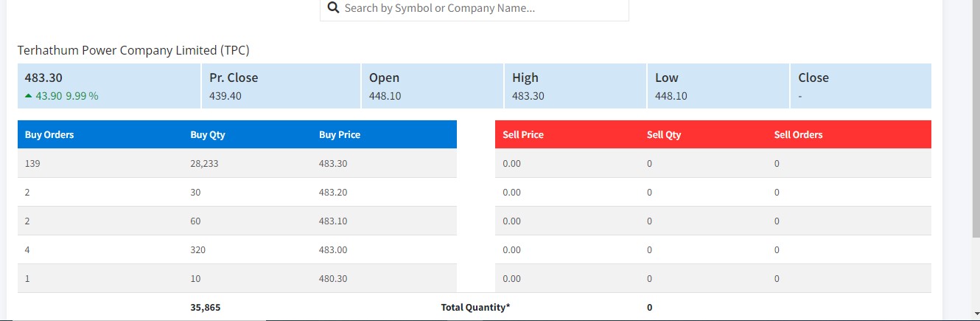Click the Buy Orders column header
Viewport: 980px width, 321px height.
(49, 135)
